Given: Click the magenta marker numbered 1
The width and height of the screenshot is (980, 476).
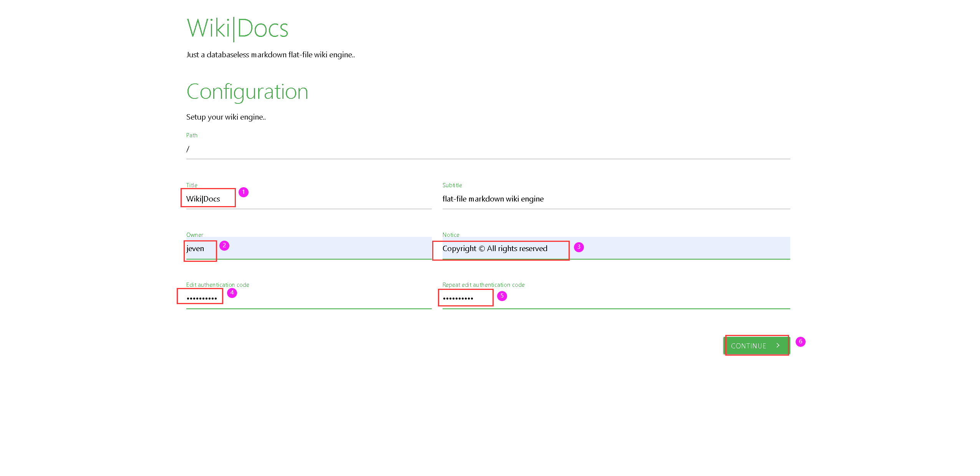Looking at the screenshot, I should [x=243, y=192].
